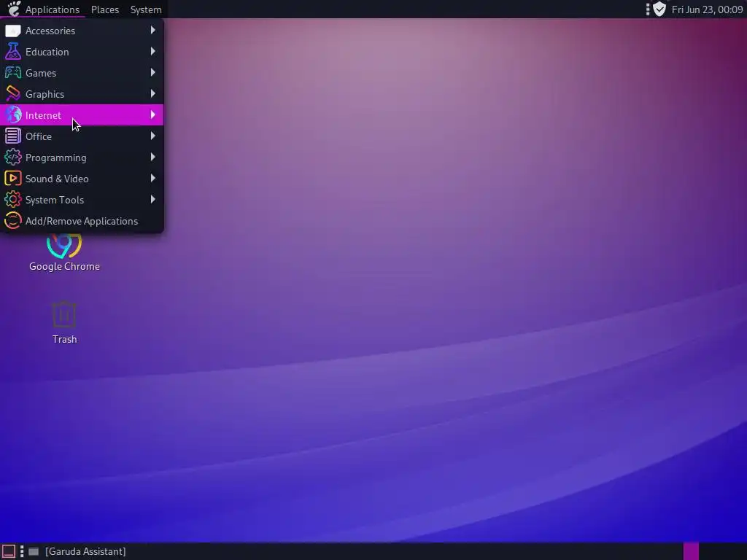Open the Programming submenu
The image size is (747, 560).
coord(82,157)
